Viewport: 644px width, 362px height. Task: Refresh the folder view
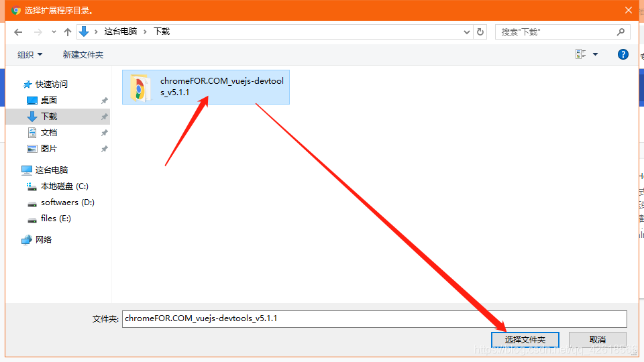click(480, 32)
